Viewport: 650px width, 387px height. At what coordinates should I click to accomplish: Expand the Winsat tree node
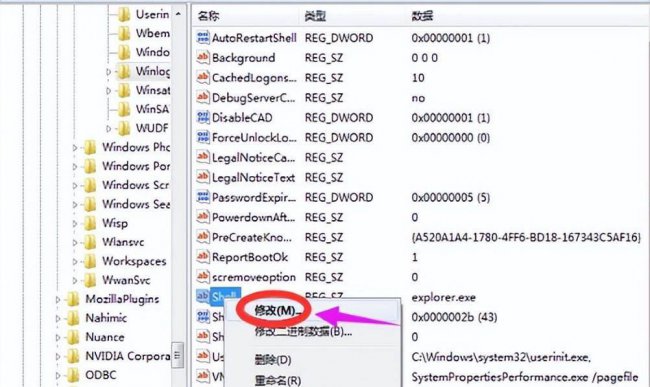point(108,90)
